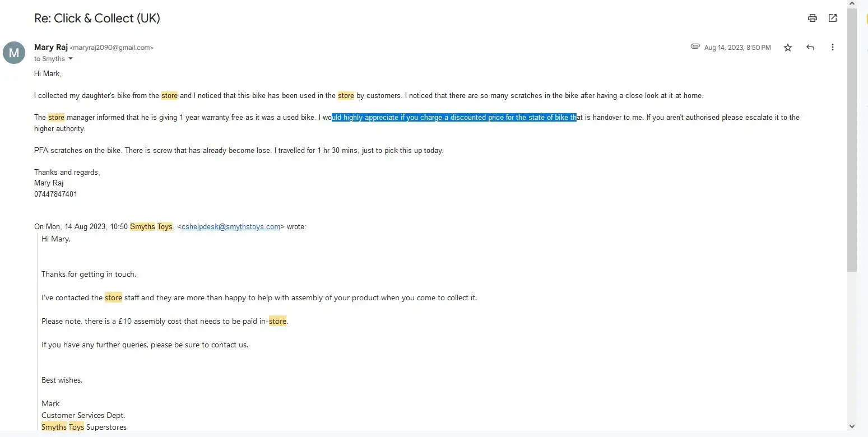Click the Aug 14, 2023 timestamp
This screenshot has height=437, width=868.
tap(737, 48)
